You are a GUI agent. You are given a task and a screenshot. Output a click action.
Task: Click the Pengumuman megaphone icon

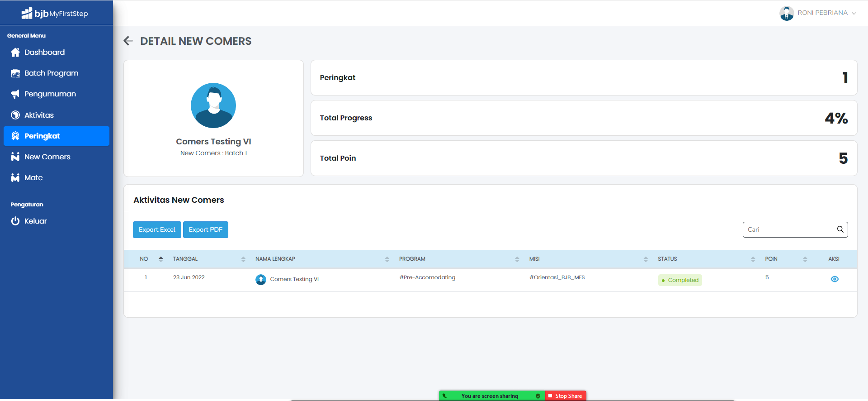[x=15, y=94]
